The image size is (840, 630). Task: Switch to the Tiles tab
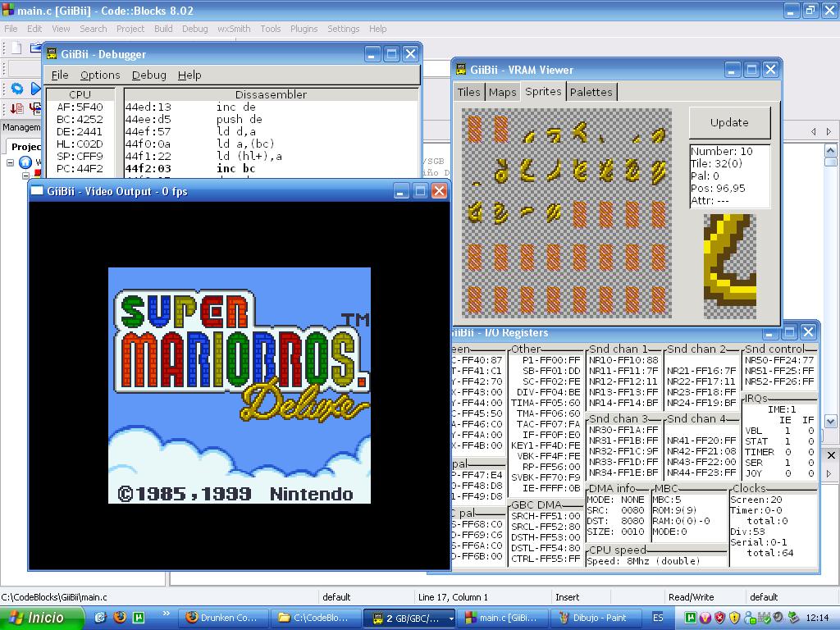468,92
